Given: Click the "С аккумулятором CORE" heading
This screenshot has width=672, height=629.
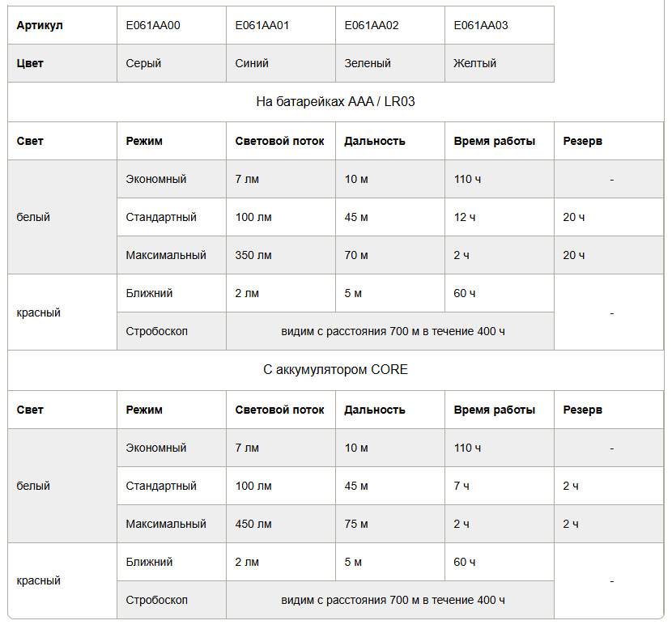Looking at the screenshot, I should 335,370.
